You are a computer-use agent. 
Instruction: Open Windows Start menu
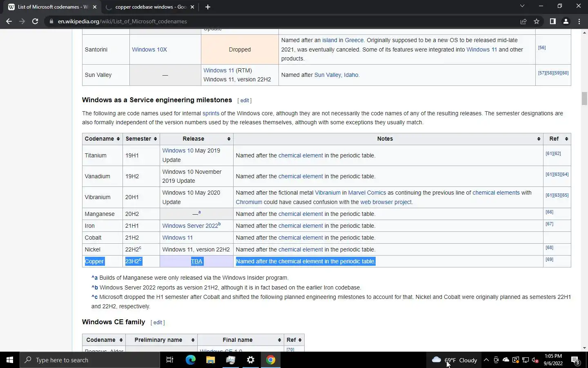coord(10,360)
